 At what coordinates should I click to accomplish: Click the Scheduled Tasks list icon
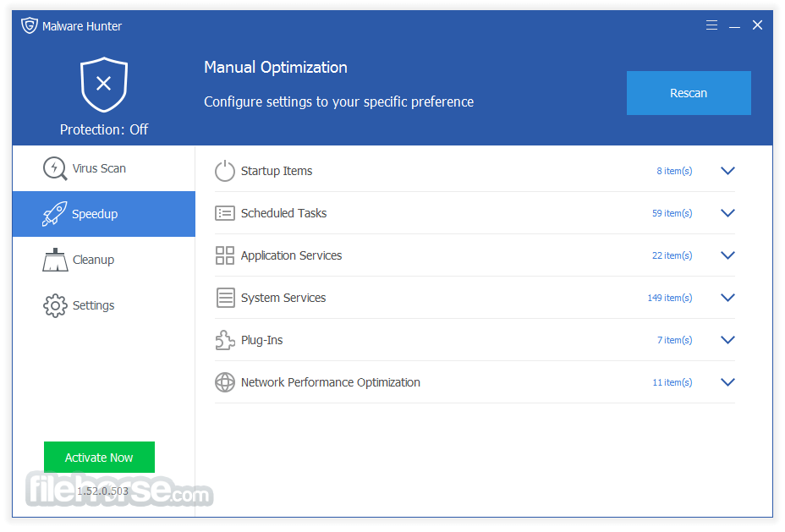click(225, 213)
